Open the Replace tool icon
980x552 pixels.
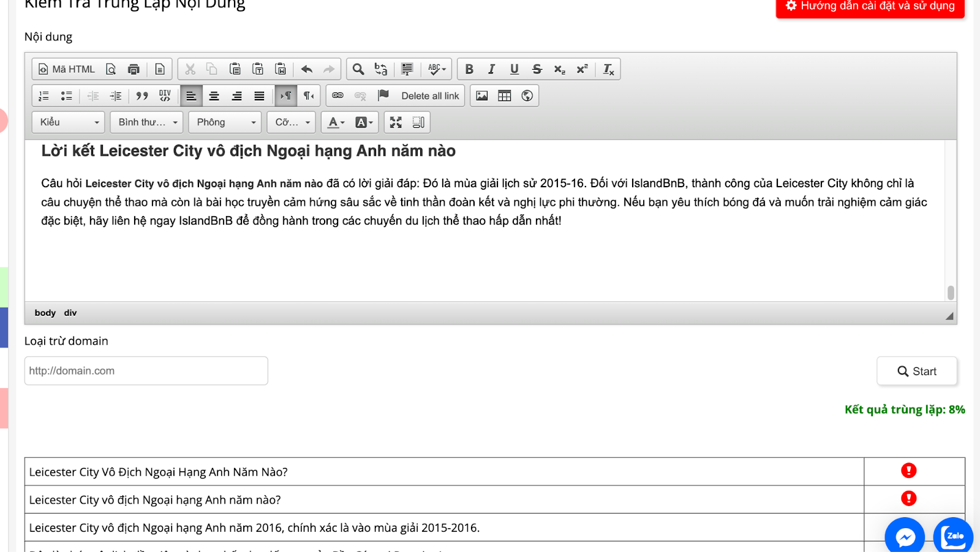(381, 69)
